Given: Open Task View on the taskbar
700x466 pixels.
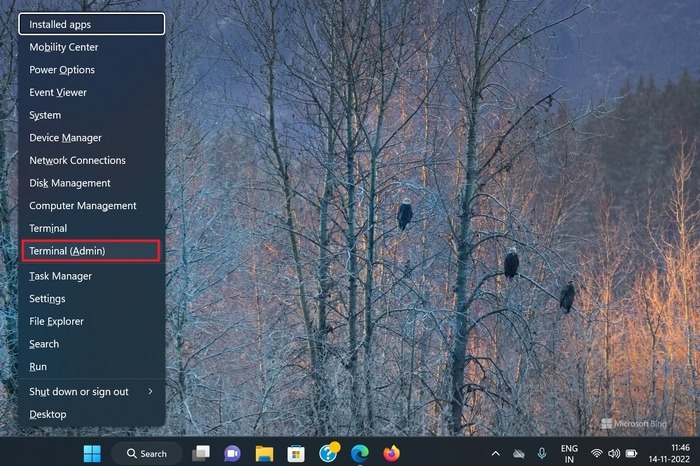Looking at the screenshot, I should click(201, 454).
